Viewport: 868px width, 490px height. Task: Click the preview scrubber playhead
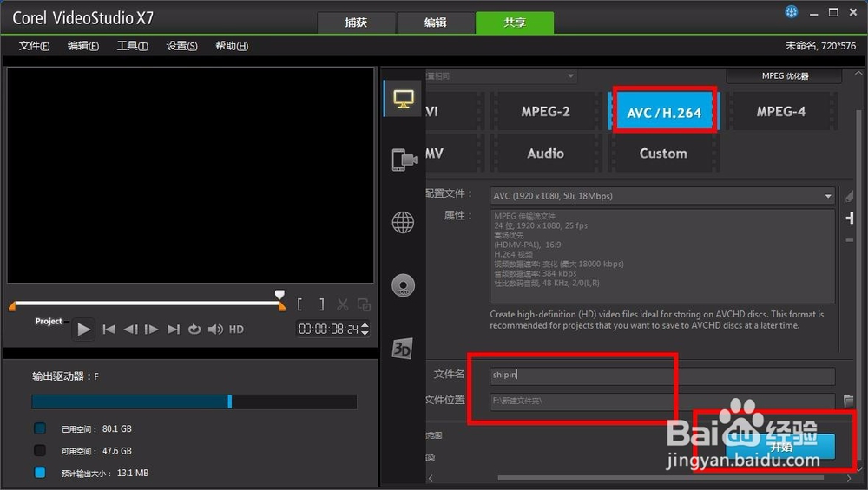pyautogui.click(x=280, y=295)
